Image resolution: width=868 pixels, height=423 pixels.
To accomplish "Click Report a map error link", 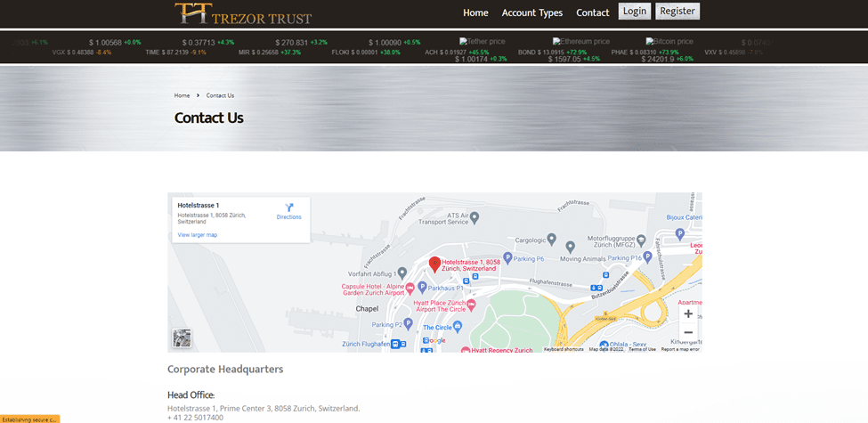I will 680,349.
